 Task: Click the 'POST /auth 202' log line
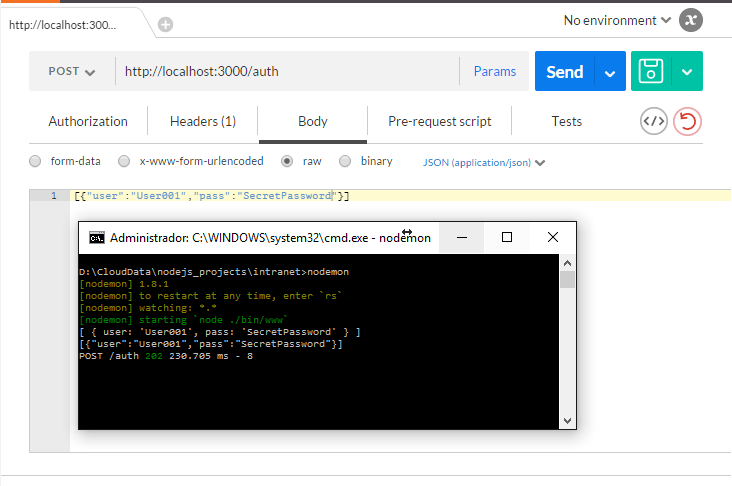click(x=166, y=356)
